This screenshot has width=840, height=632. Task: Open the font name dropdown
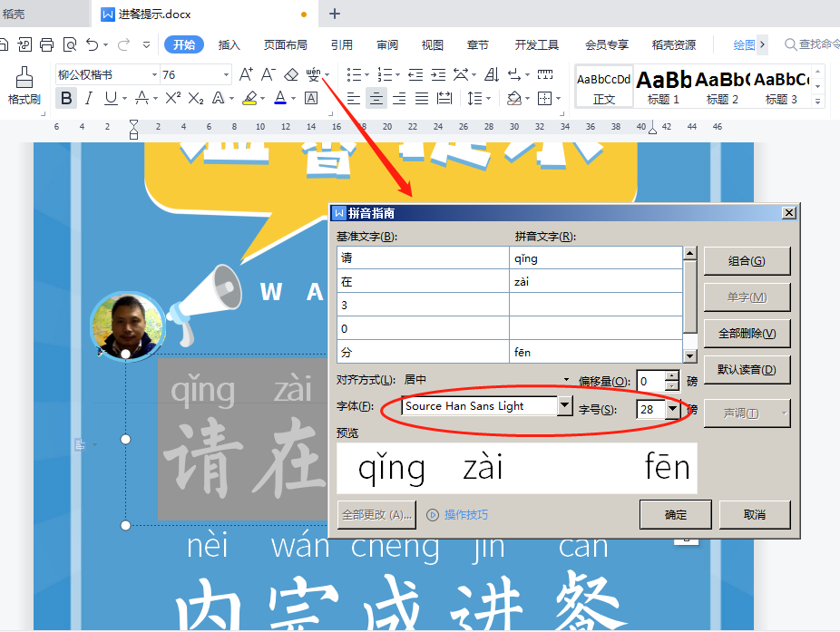(x=154, y=74)
